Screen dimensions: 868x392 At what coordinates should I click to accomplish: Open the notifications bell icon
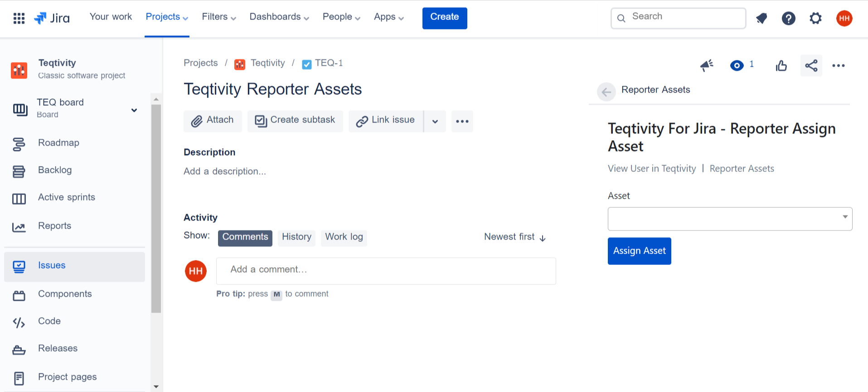click(761, 18)
